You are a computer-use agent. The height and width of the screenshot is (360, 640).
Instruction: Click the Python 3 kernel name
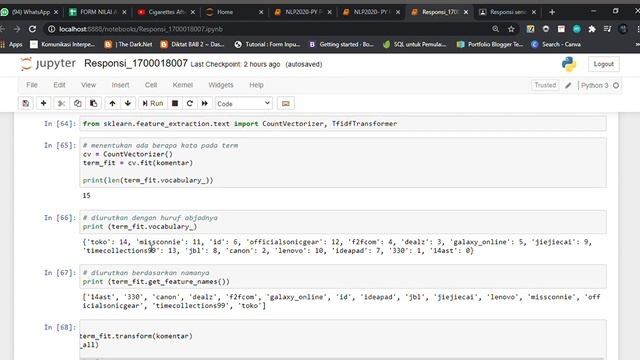594,85
